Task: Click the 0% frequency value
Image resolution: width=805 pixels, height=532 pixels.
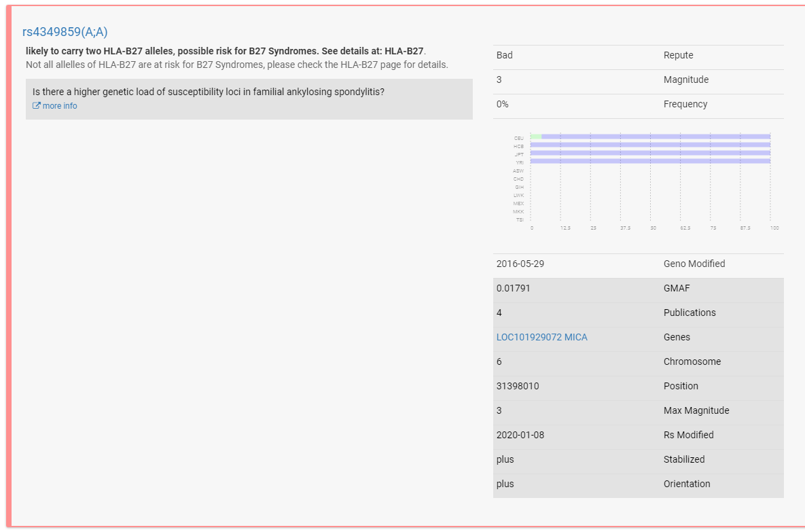Action: click(x=503, y=104)
